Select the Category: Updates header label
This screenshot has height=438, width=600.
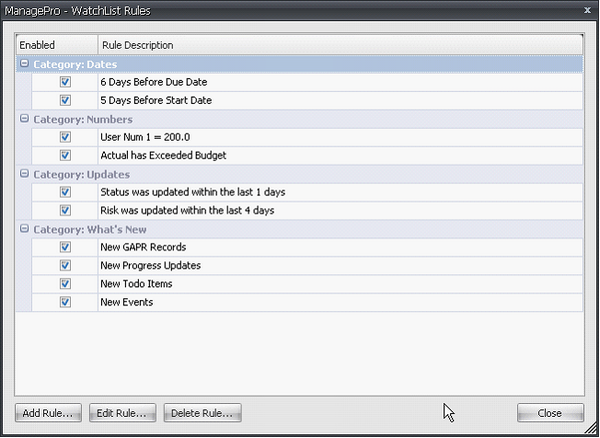[x=82, y=174]
